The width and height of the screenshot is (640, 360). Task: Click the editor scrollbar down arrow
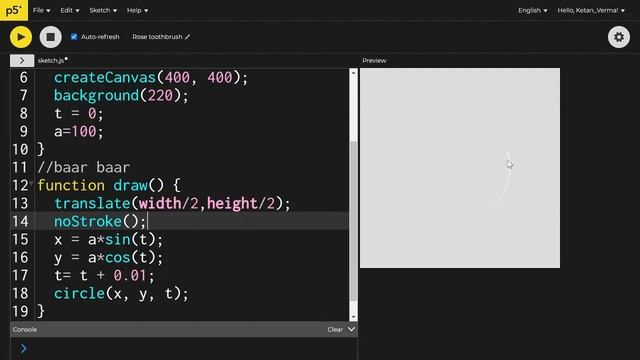point(353,317)
